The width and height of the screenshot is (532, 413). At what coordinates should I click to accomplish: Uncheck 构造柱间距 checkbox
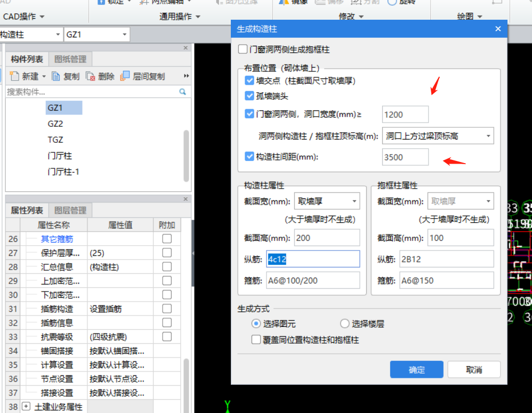[249, 157]
